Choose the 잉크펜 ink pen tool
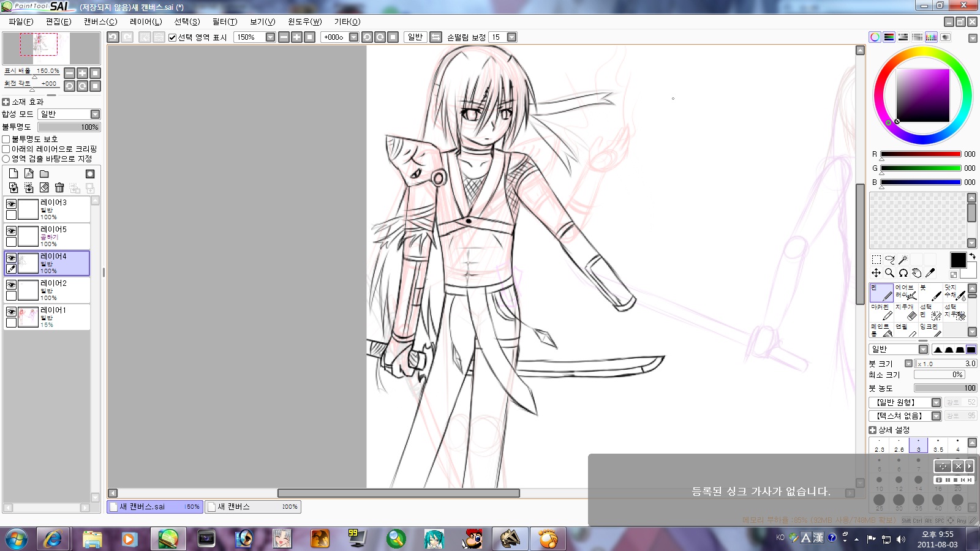Screen dimensions: 980x551 tap(930, 330)
